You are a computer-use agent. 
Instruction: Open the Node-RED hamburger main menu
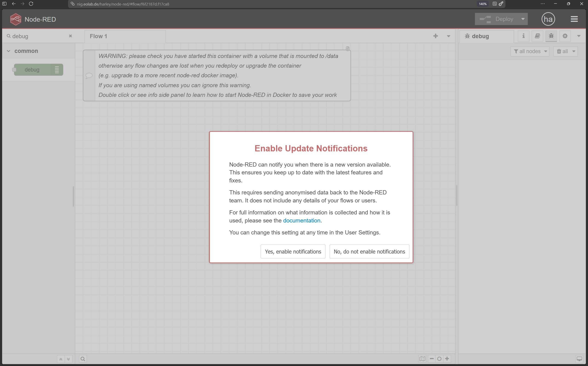574,19
